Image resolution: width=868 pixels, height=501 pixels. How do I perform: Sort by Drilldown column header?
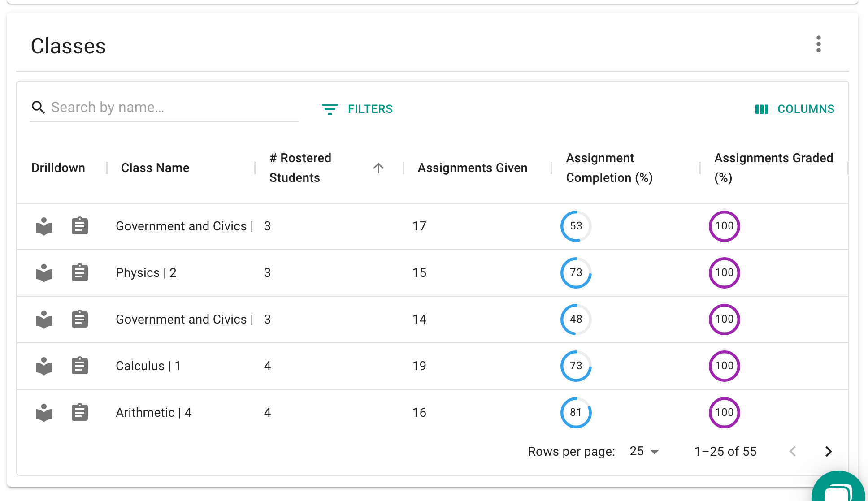point(58,168)
